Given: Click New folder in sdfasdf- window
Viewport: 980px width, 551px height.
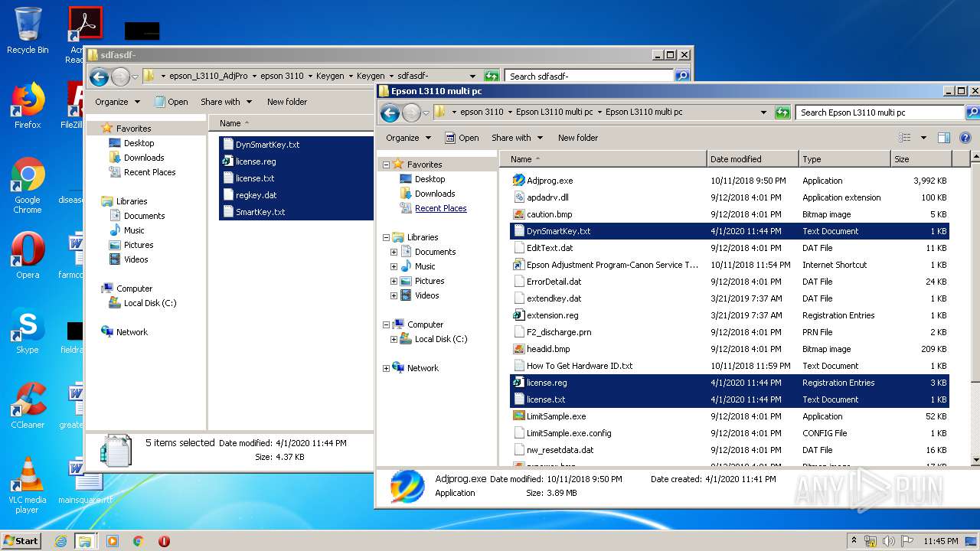Looking at the screenshot, I should (x=287, y=102).
